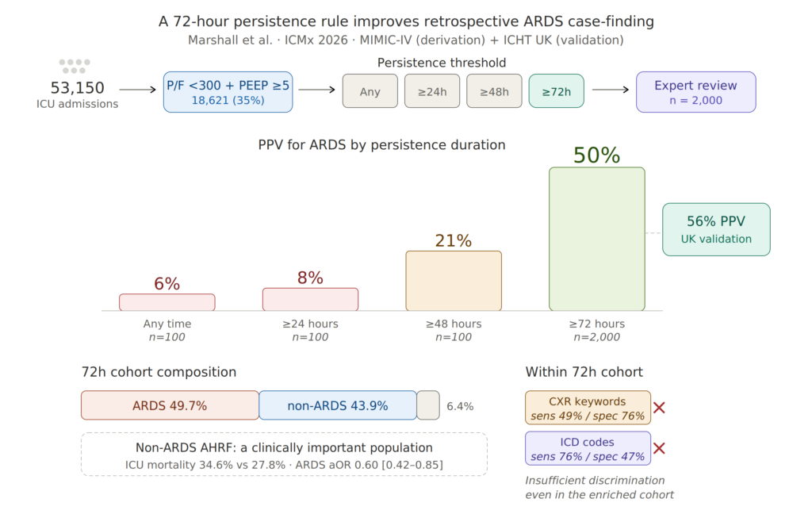812x514 pixels.
Task: Select the Any persistence threshold box
Action: [x=370, y=91]
